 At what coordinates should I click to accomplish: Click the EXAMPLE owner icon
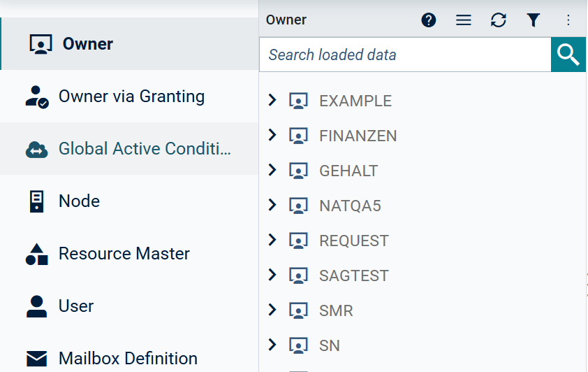(x=298, y=101)
